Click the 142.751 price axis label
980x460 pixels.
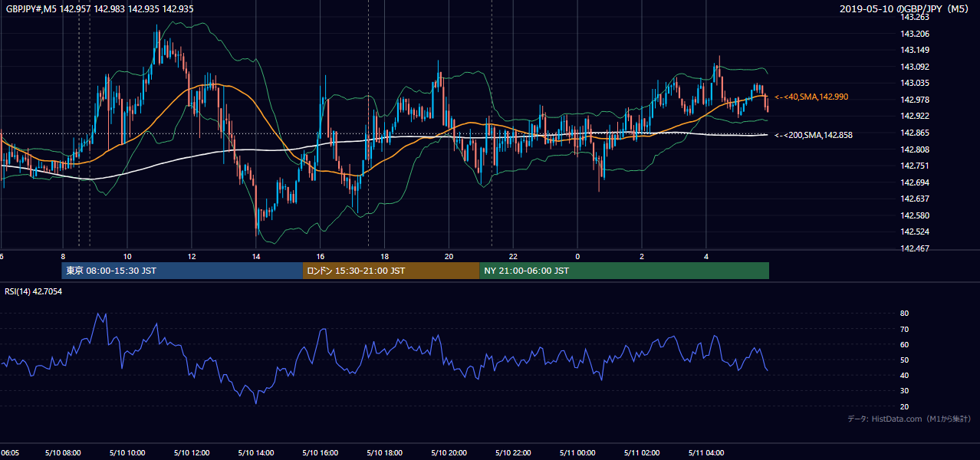(915, 166)
